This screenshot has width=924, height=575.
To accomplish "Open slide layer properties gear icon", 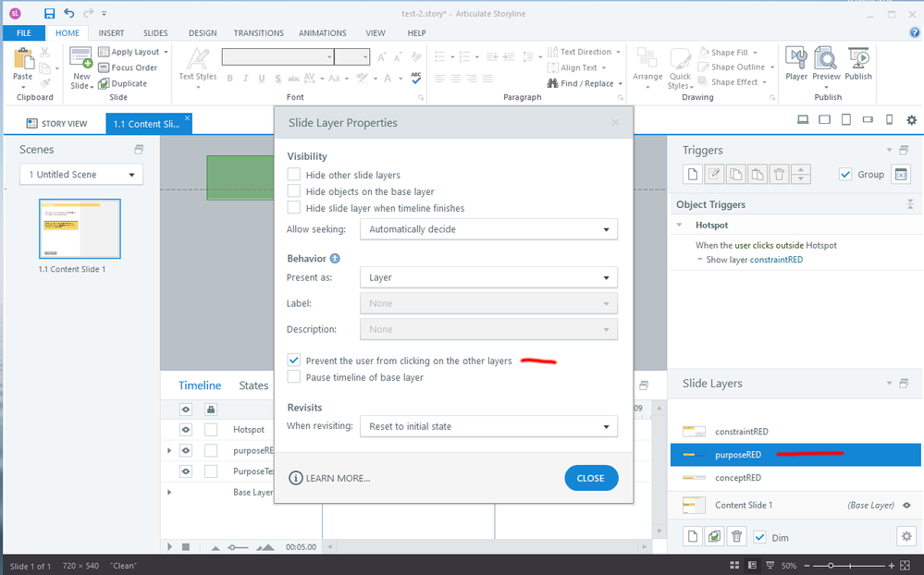I will tap(906, 536).
